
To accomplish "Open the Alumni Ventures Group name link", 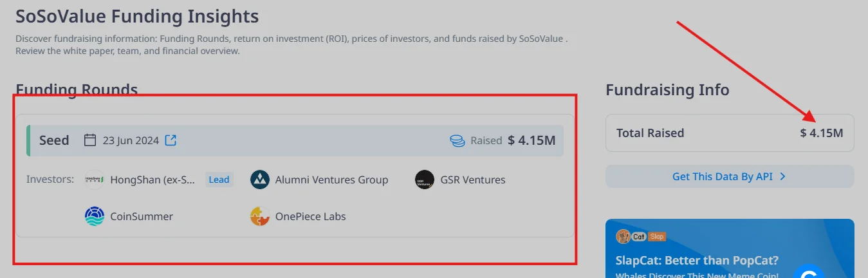I will pyautogui.click(x=331, y=180).
